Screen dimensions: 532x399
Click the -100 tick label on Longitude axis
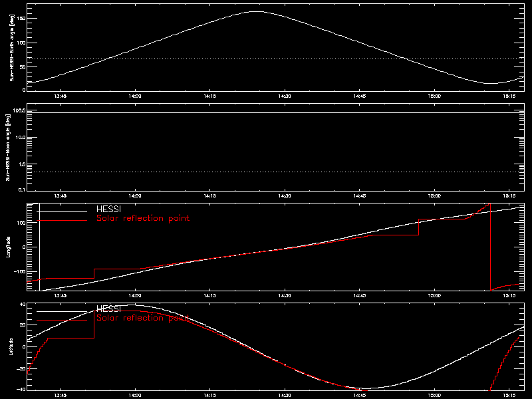tap(20, 271)
